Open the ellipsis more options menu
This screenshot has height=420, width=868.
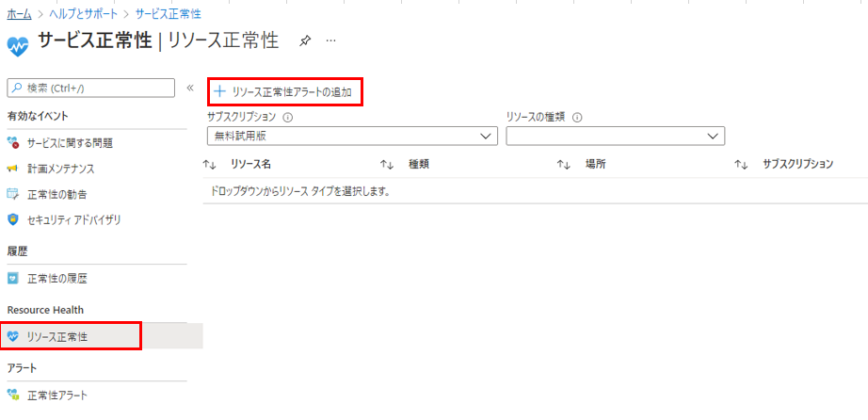(x=331, y=41)
